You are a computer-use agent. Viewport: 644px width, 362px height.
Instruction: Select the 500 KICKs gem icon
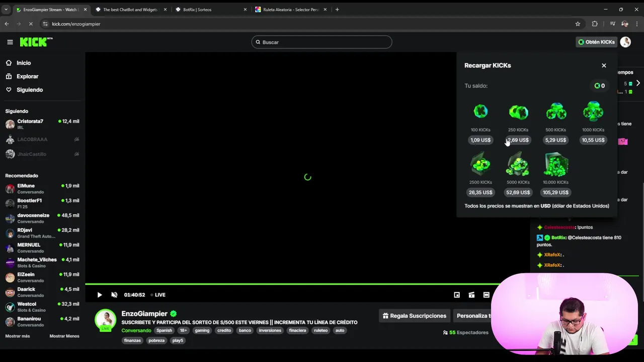[x=556, y=111]
